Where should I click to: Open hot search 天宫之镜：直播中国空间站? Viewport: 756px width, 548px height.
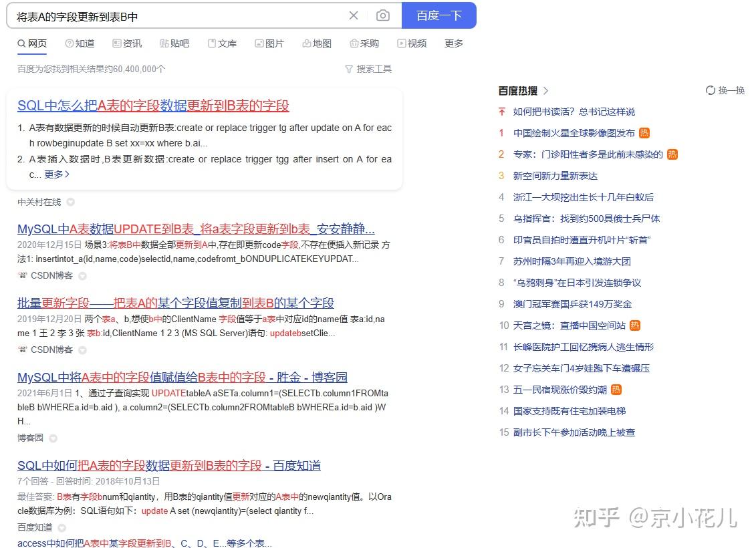point(569,325)
